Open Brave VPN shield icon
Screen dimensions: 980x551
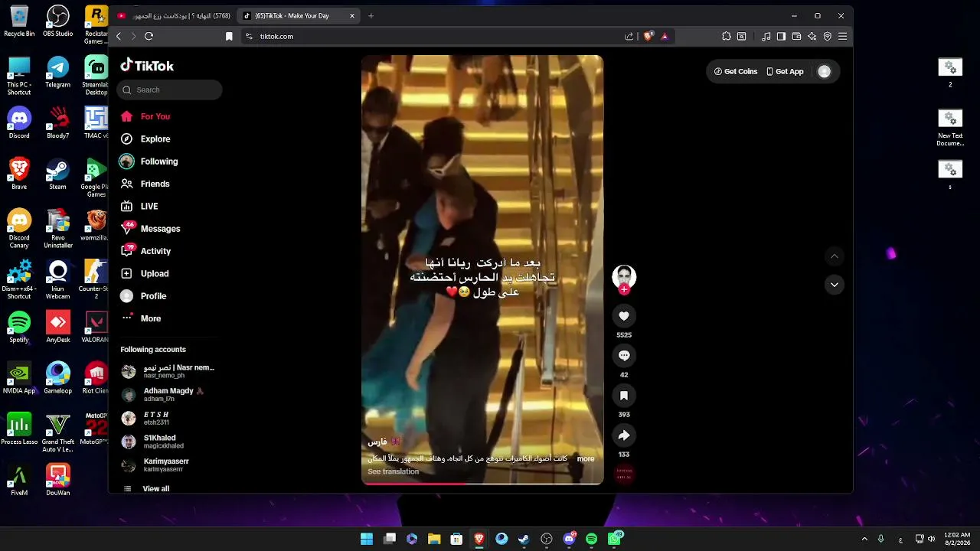coord(827,36)
